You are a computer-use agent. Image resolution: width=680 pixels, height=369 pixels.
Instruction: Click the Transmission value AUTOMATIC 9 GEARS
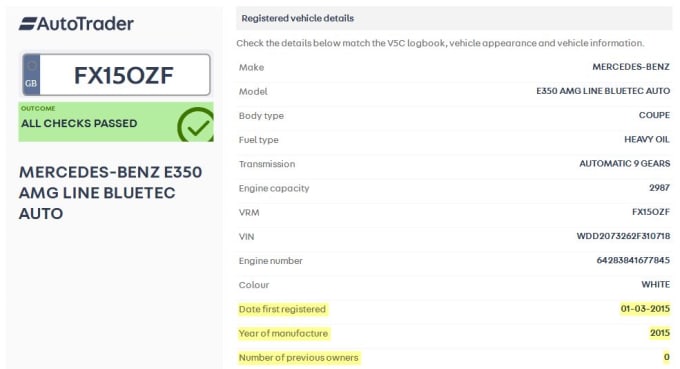point(624,163)
